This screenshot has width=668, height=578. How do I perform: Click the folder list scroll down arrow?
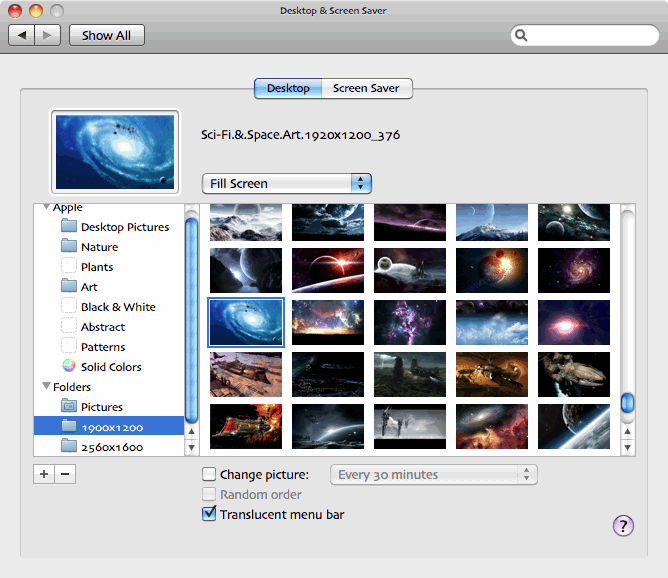192,448
